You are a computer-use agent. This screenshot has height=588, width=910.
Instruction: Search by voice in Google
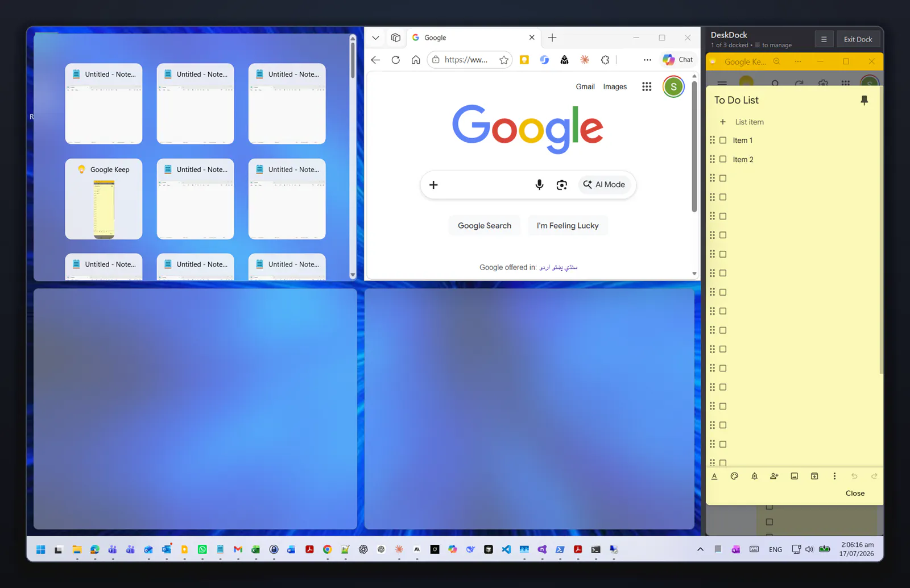click(x=539, y=185)
